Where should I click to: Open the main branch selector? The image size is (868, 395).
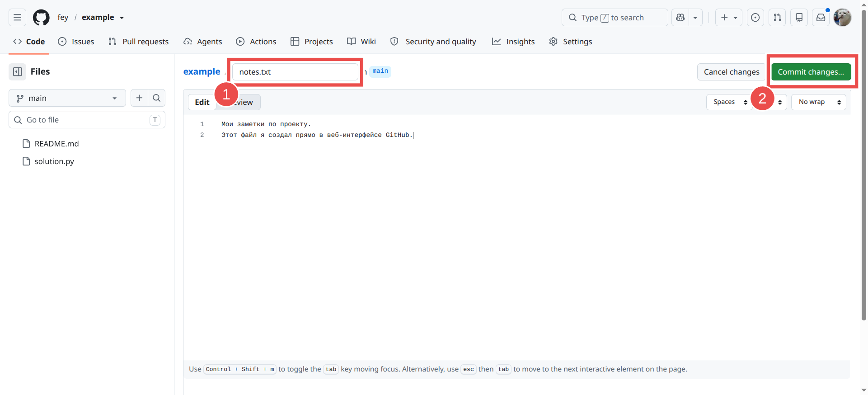coord(67,98)
